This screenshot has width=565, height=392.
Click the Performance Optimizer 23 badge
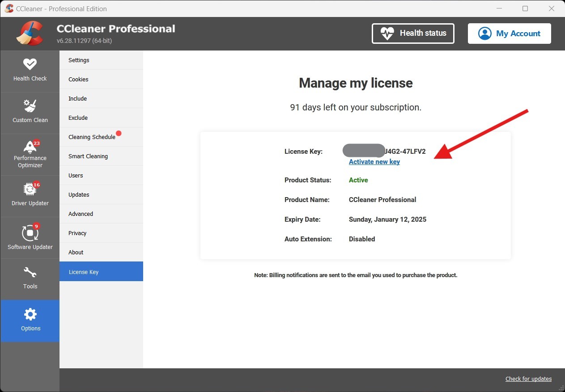pos(37,143)
